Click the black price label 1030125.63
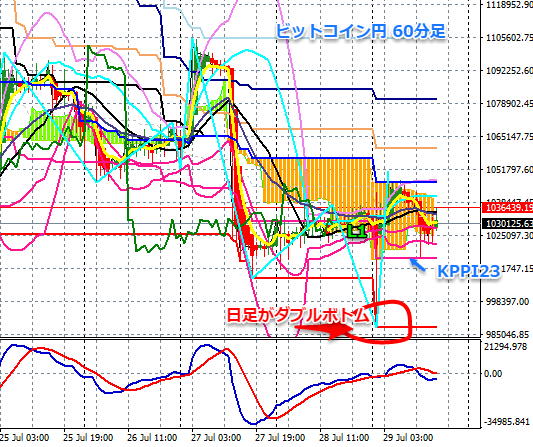 (x=508, y=224)
